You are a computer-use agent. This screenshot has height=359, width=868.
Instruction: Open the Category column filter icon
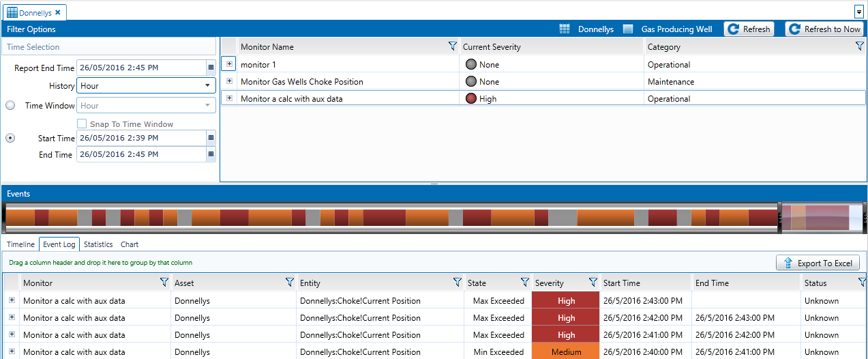pyautogui.click(x=859, y=46)
